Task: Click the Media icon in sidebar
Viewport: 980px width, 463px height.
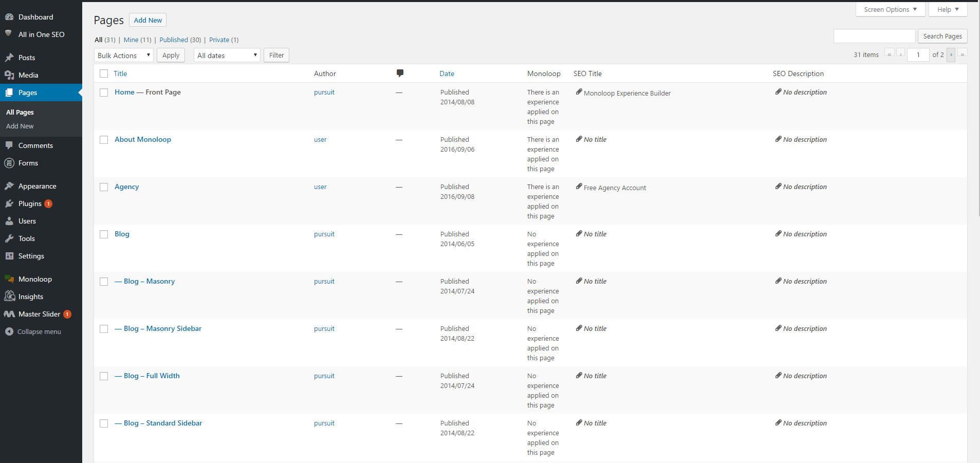Action: pos(9,75)
